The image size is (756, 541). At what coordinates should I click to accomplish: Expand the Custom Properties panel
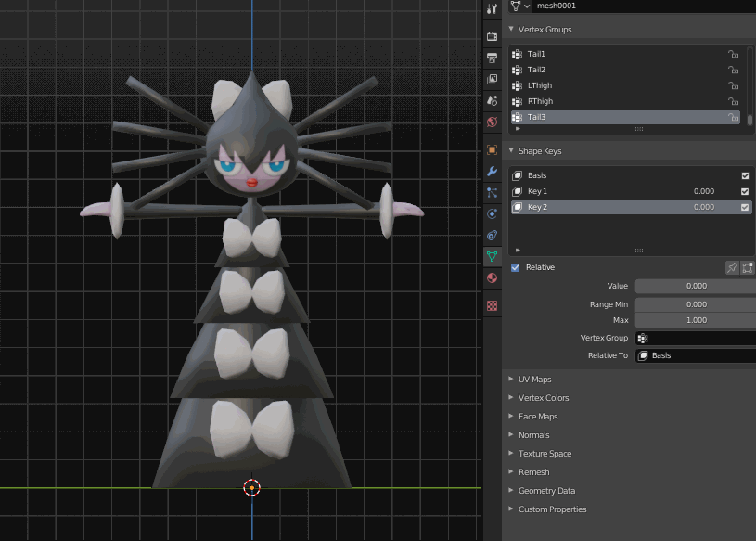[x=511, y=509]
